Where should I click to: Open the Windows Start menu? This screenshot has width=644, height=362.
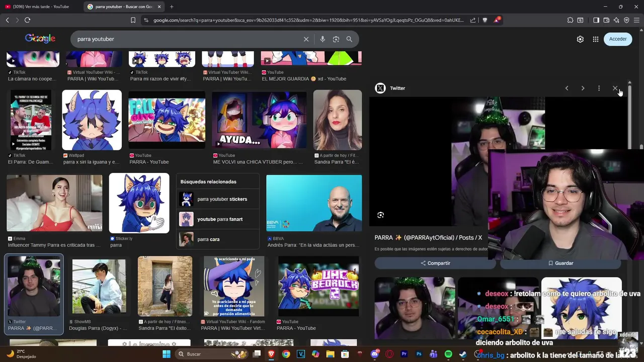point(167,354)
